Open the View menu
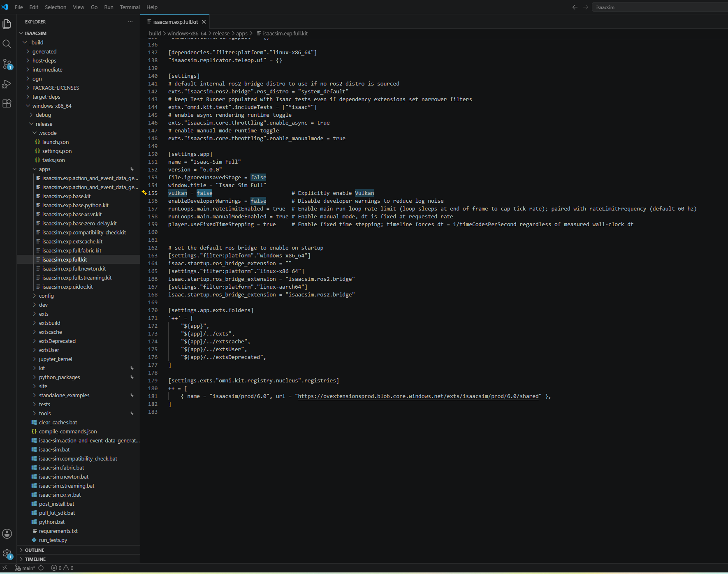 [x=79, y=7]
